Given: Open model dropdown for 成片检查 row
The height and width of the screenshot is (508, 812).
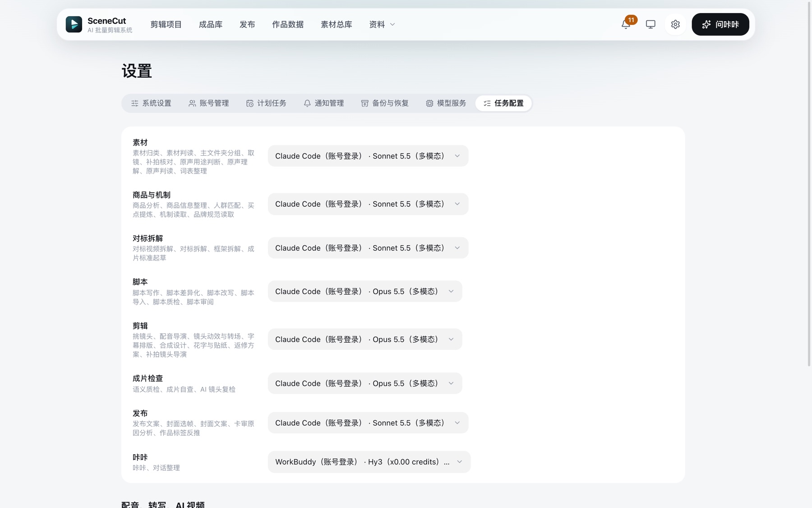Looking at the screenshot, I should (x=365, y=383).
